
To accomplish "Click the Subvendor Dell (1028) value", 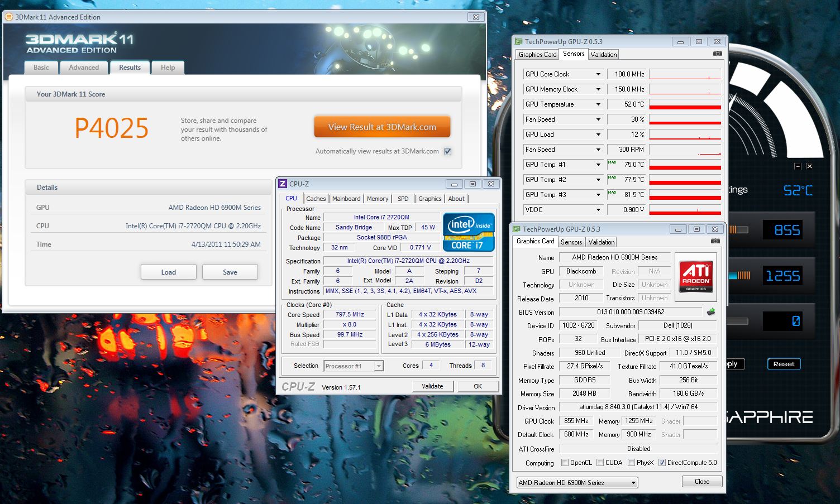I will [677, 325].
